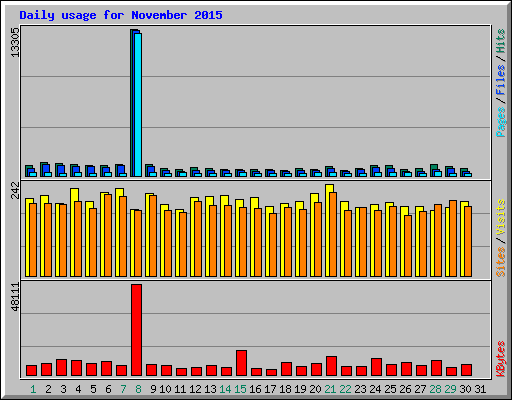
Task: Click day label 4 on the axis
Action: [78, 389]
